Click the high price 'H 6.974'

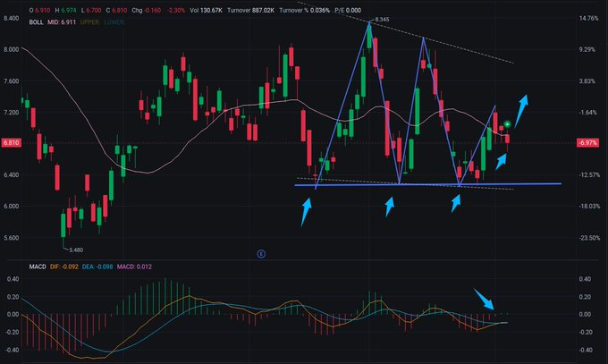point(65,10)
